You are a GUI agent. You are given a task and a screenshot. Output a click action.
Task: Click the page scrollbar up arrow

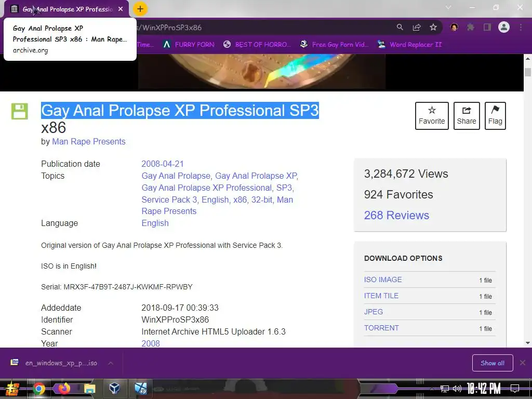[x=528, y=58]
